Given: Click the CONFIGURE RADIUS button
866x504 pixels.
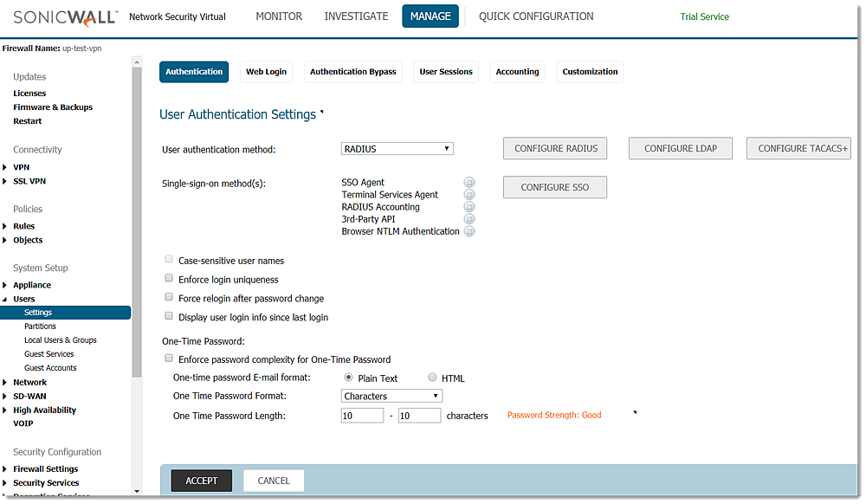Looking at the screenshot, I should (x=556, y=149).
